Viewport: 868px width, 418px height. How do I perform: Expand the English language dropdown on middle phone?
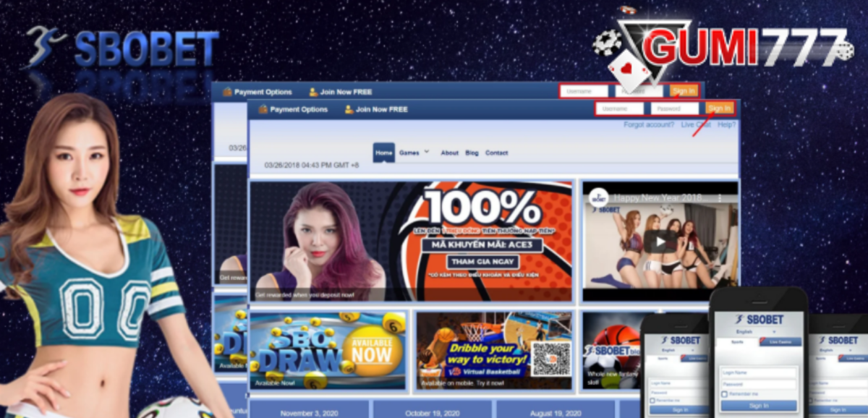point(758,332)
